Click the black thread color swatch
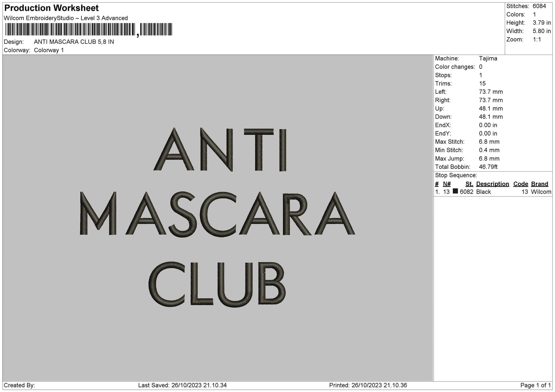 click(455, 191)
